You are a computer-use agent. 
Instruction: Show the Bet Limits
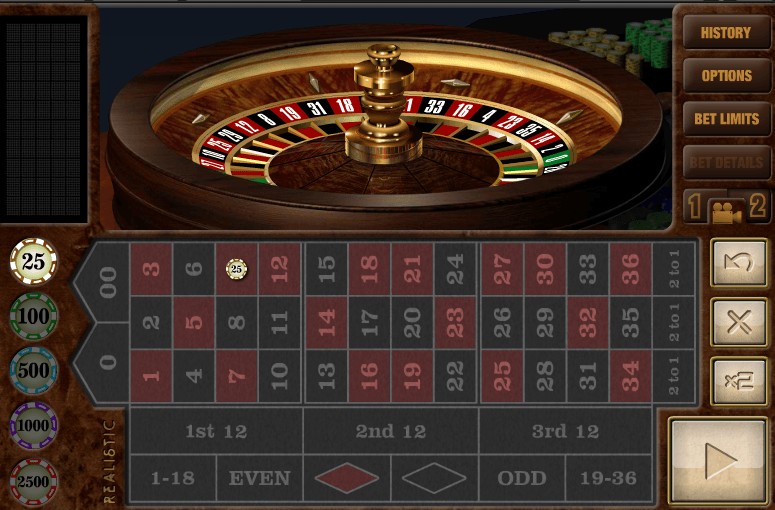pyautogui.click(x=726, y=119)
